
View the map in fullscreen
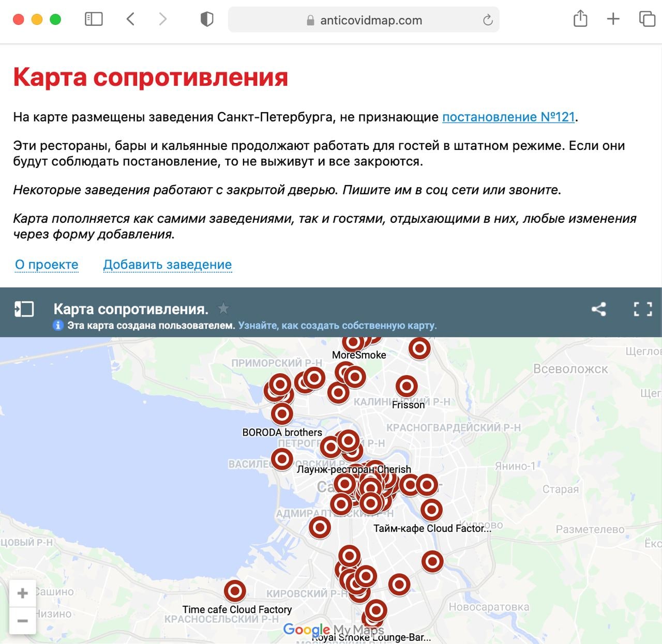(x=643, y=309)
